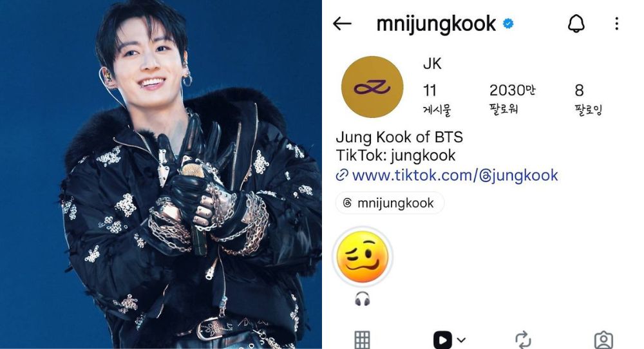Click the blue verified badge

pyautogui.click(x=509, y=24)
